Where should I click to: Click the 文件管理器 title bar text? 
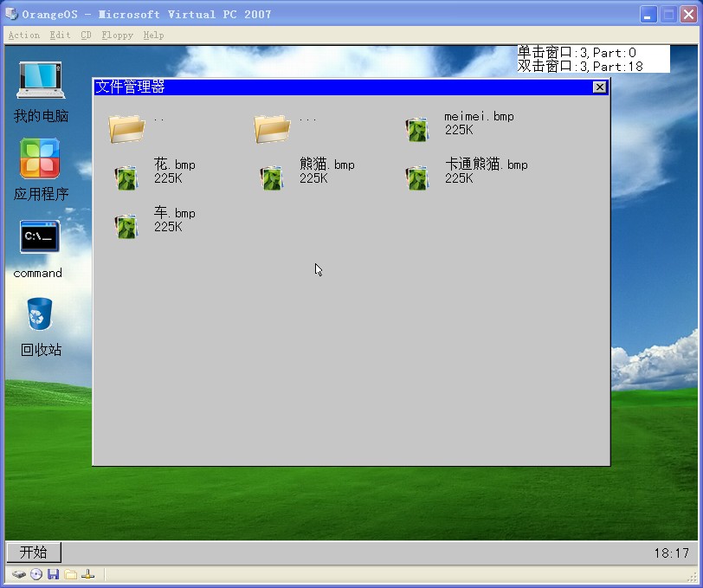(130, 87)
